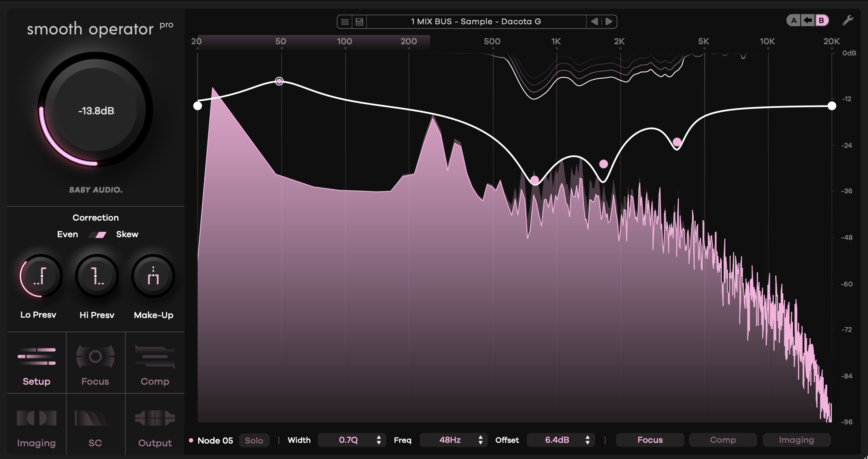Image resolution: width=868 pixels, height=459 pixels.
Task: Toggle Solo for Node 05
Action: pos(254,441)
